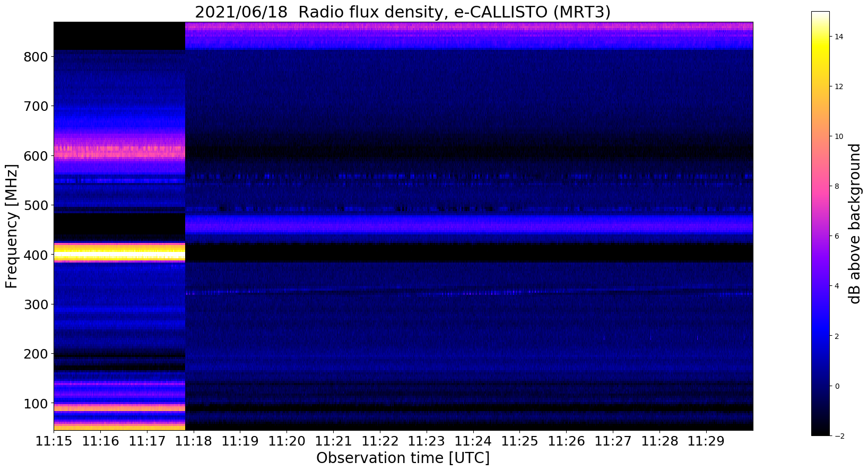Click the 400 frequency tick label
The height and width of the screenshot is (471, 868).
[x=36, y=255]
